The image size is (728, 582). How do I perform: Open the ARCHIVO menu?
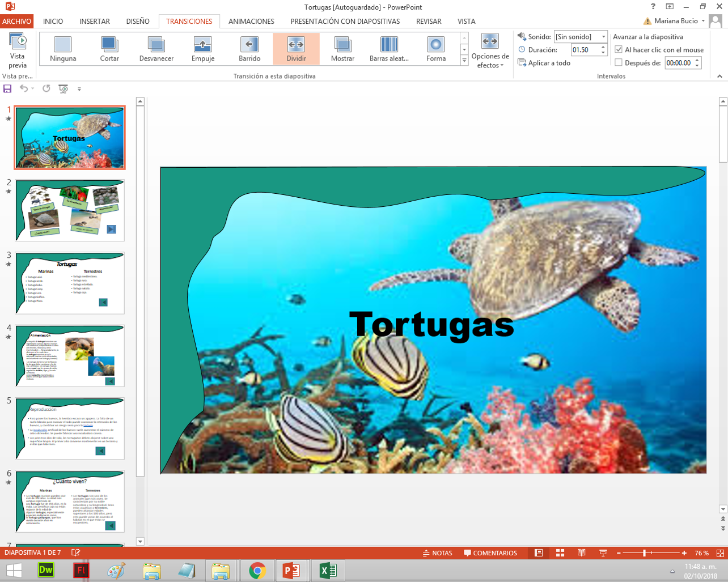coord(18,21)
